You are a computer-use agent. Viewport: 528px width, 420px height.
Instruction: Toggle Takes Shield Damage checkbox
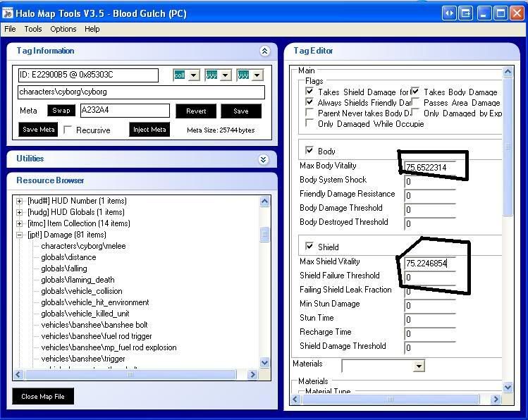[309, 91]
